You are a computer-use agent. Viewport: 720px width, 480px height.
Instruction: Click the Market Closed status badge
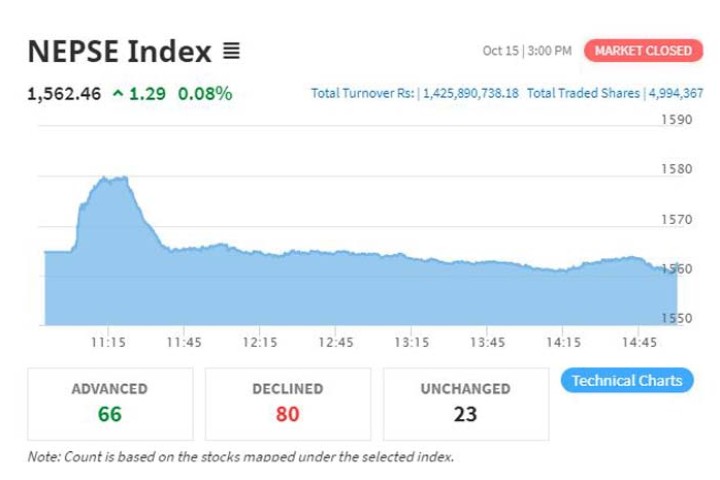point(643,50)
